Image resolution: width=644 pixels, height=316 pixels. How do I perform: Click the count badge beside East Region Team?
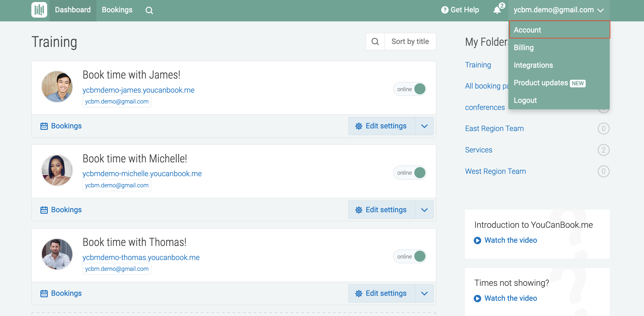click(x=604, y=128)
